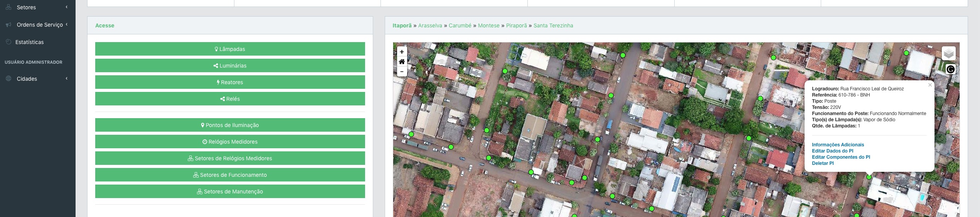Go to Setores de Manutenção
This screenshot has height=217, width=980.
(x=230, y=192)
